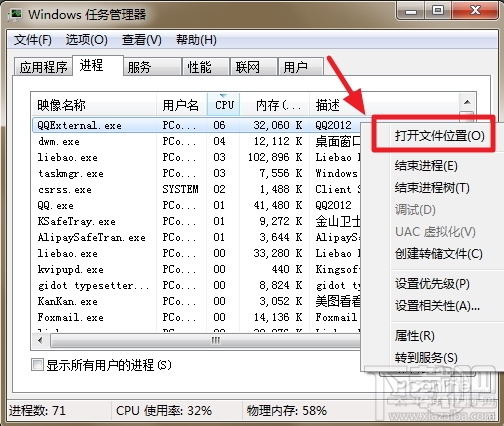Viewport: 504px width, 426px height.
Task: Switch to the 用户 tab
Action: coord(301,67)
